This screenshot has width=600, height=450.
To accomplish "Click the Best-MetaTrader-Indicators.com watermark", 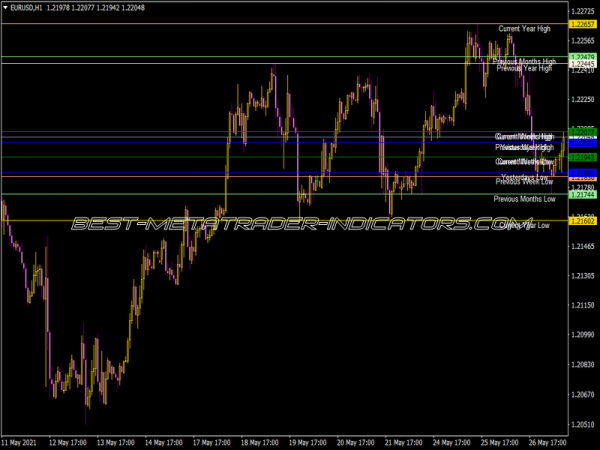I will (300, 224).
